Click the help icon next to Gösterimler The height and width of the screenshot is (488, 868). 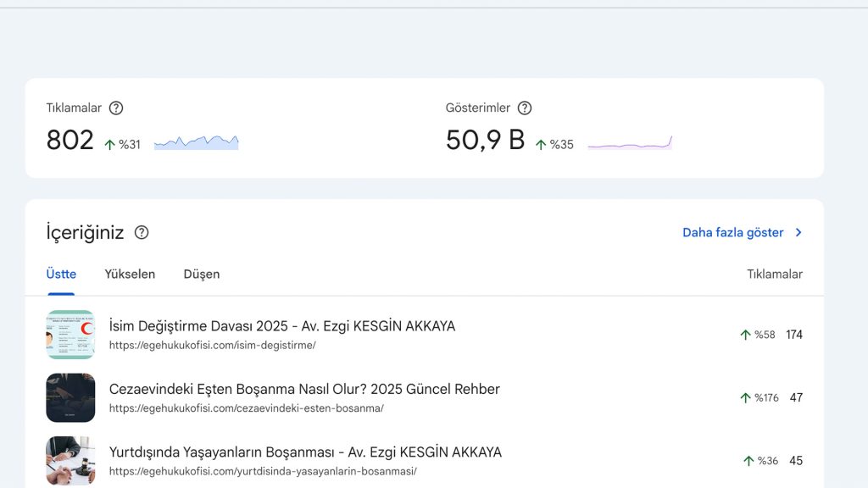[525, 108]
